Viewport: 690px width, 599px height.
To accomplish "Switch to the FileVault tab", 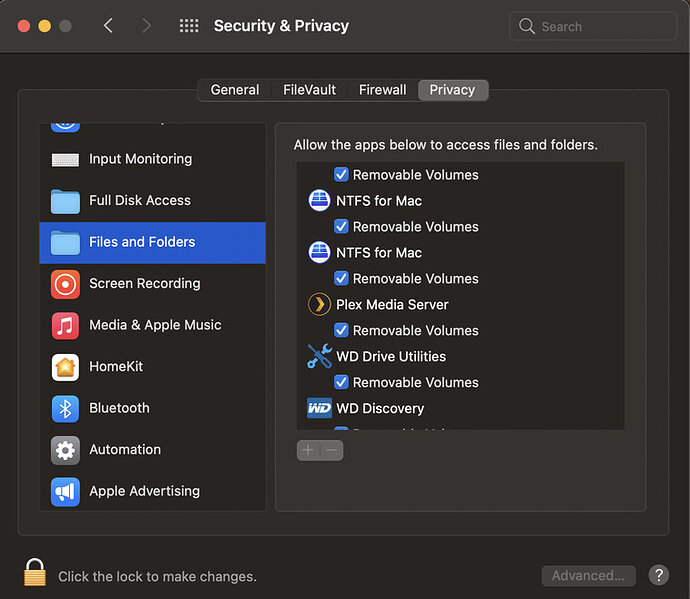I will tap(309, 90).
